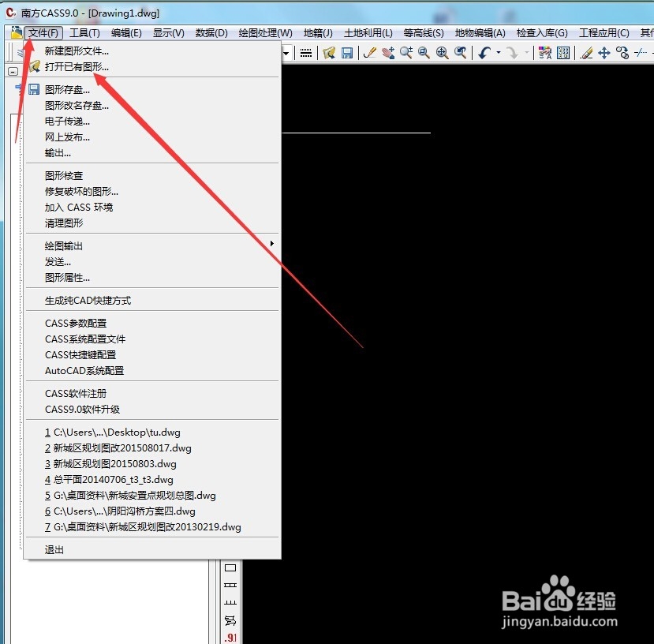
Task: Click the pencil redraw toolbar icon
Action: click(x=369, y=53)
